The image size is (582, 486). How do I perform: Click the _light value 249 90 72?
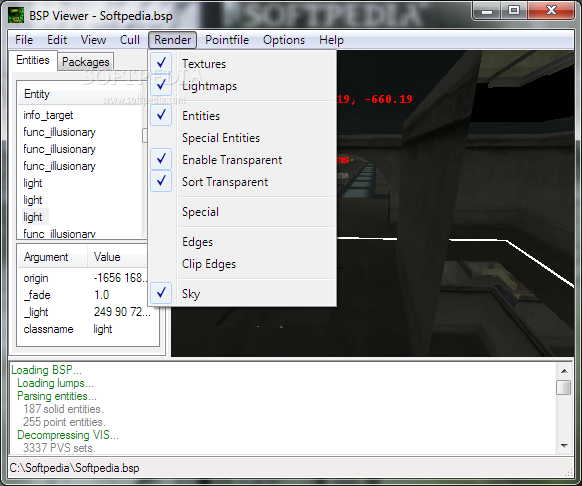coord(122,312)
